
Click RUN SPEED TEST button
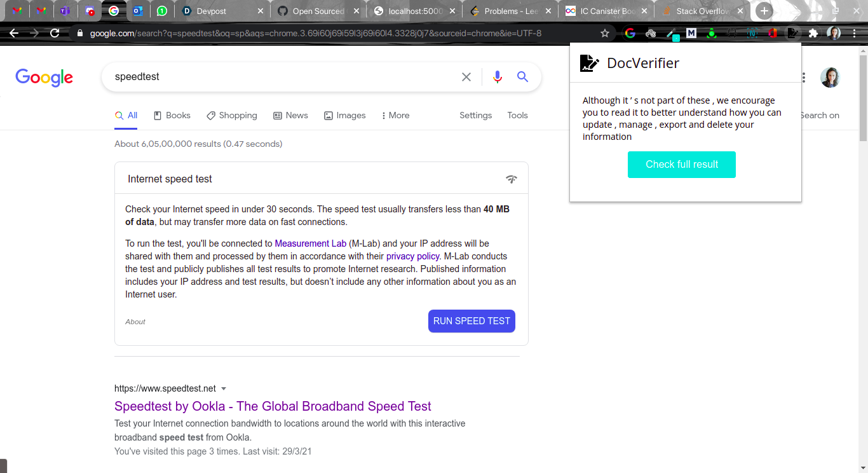click(471, 321)
